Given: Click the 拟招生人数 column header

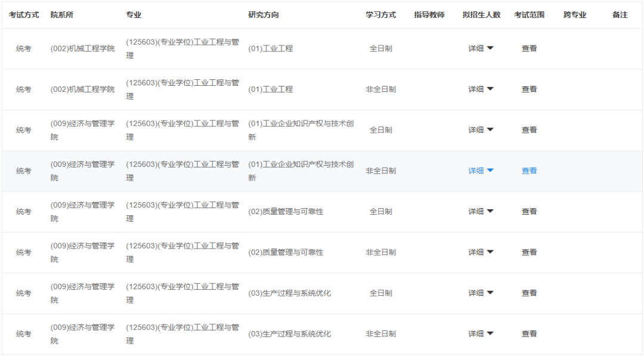Looking at the screenshot, I should pos(481,15).
